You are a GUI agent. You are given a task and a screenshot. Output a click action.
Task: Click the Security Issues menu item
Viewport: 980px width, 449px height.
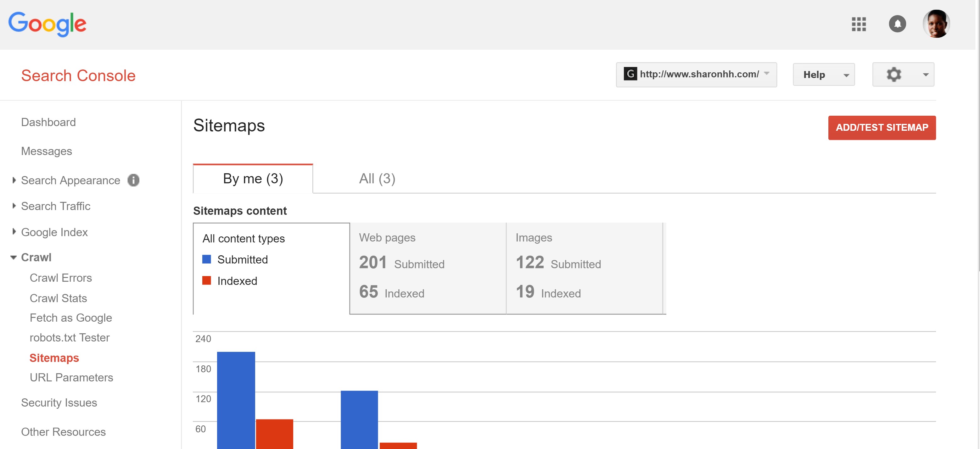(x=59, y=402)
